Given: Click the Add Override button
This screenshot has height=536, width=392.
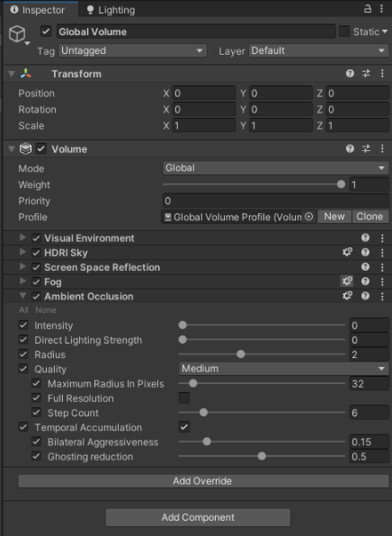Looking at the screenshot, I should [203, 481].
